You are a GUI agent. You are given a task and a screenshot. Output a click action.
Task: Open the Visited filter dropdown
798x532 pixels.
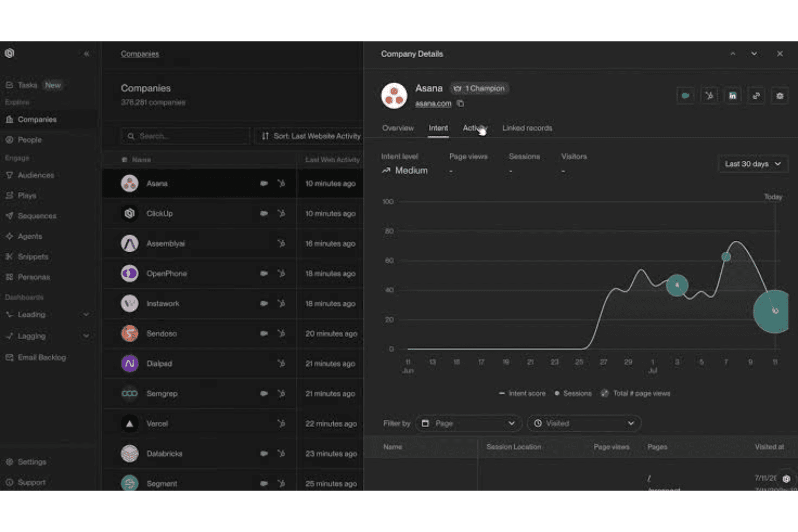pyautogui.click(x=584, y=424)
